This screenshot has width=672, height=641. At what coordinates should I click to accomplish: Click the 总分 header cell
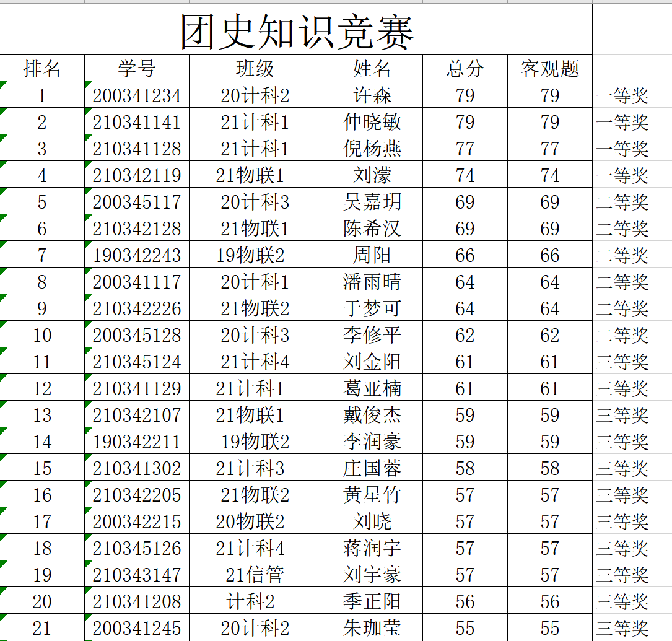465,68
